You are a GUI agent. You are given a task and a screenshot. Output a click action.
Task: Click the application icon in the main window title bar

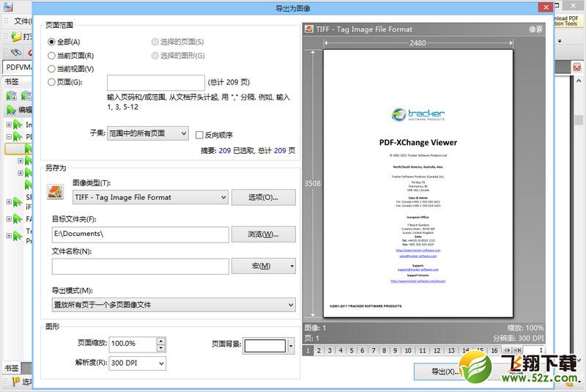pyautogui.click(x=8, y=7)
